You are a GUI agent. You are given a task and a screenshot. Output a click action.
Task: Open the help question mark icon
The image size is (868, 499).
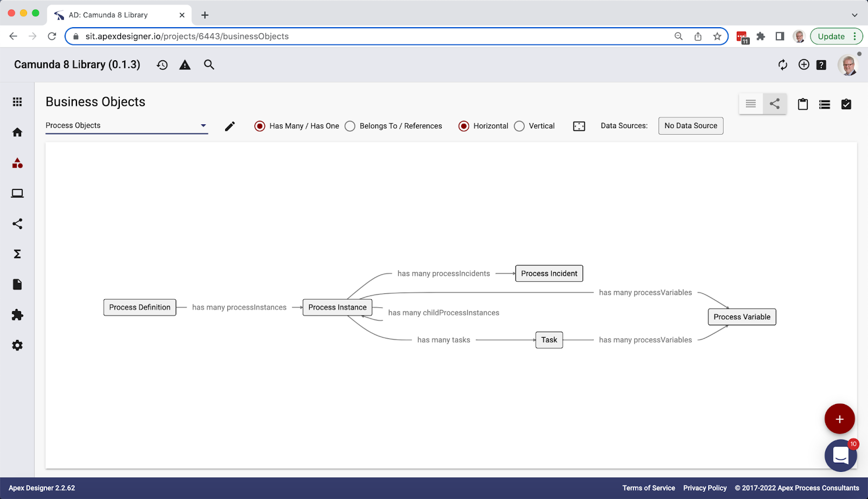[821, 65]
